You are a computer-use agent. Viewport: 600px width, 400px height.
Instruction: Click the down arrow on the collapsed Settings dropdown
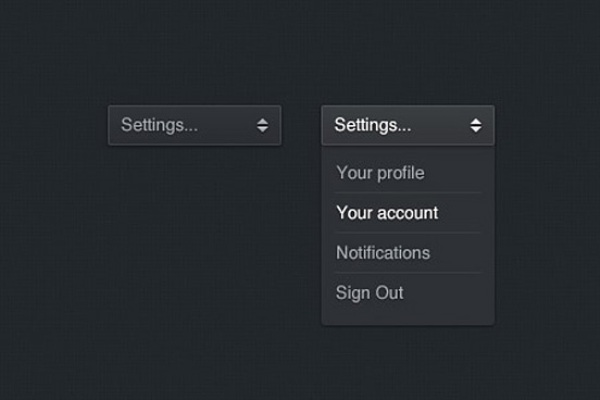tap(262, 130)
